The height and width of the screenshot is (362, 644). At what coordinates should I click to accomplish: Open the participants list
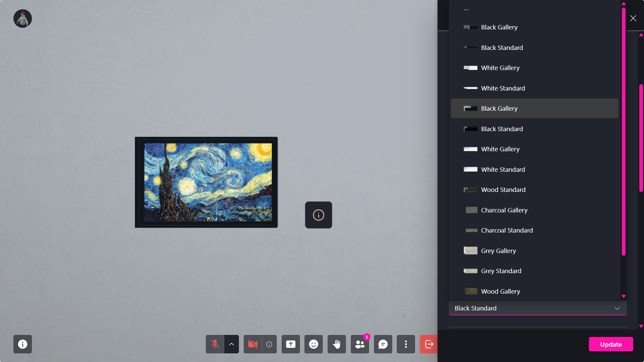(x=359, y=344)
